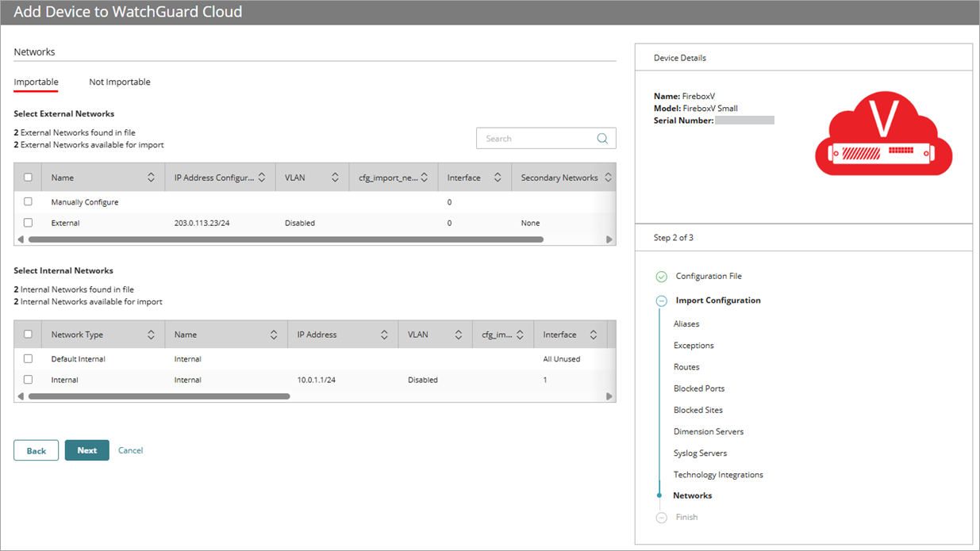Check the Default Internal row checkbox

coord(28,359)
